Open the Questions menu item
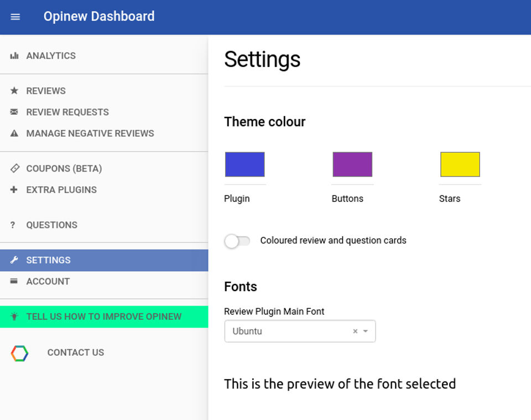Viewport: 531px width, 420px height. [x=51, y=225]
